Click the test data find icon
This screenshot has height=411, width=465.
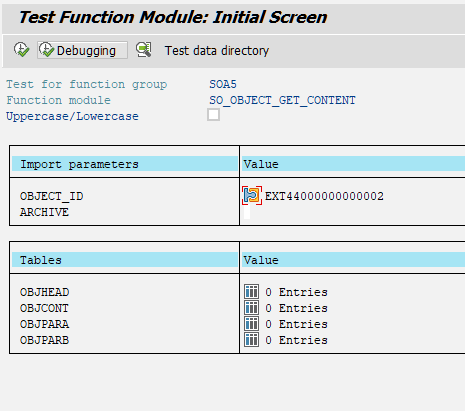[x=144, y=50]
